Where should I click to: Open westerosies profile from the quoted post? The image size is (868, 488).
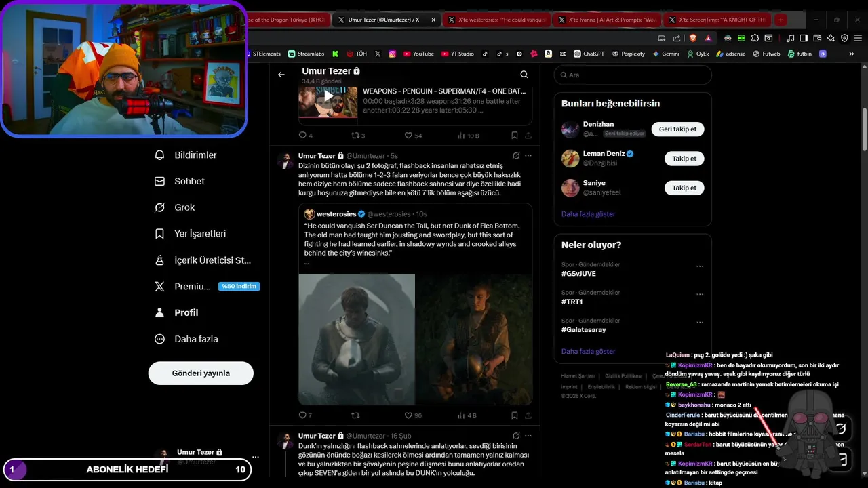pos(336,214)
